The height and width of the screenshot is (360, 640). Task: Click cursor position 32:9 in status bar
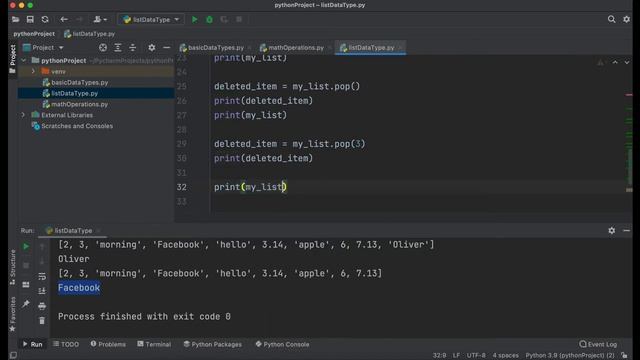(x=440, y=356)
